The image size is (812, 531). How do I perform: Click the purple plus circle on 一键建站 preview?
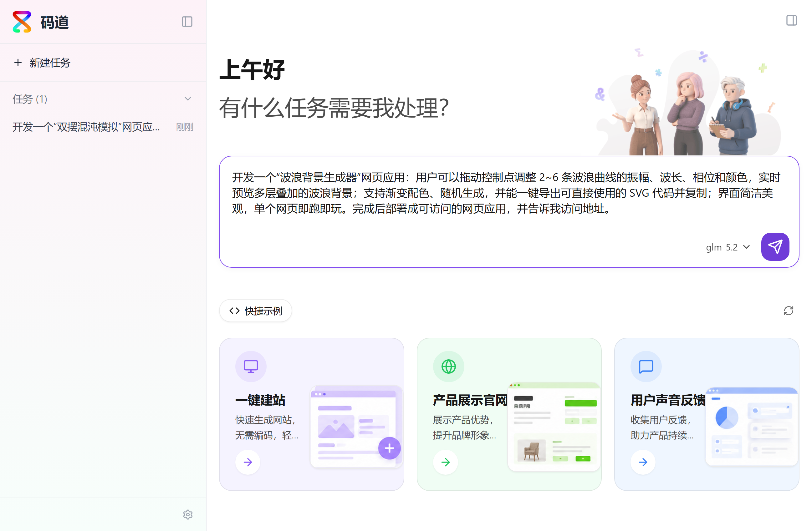389,448
